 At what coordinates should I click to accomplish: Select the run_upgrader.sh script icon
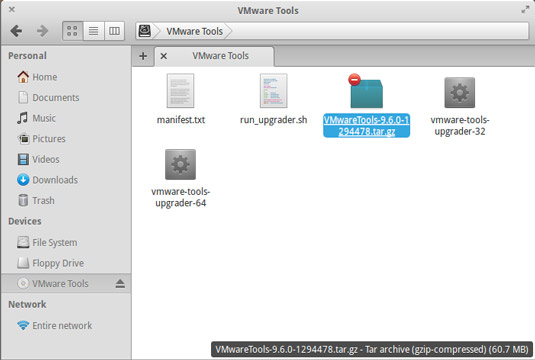pos(273,91)
